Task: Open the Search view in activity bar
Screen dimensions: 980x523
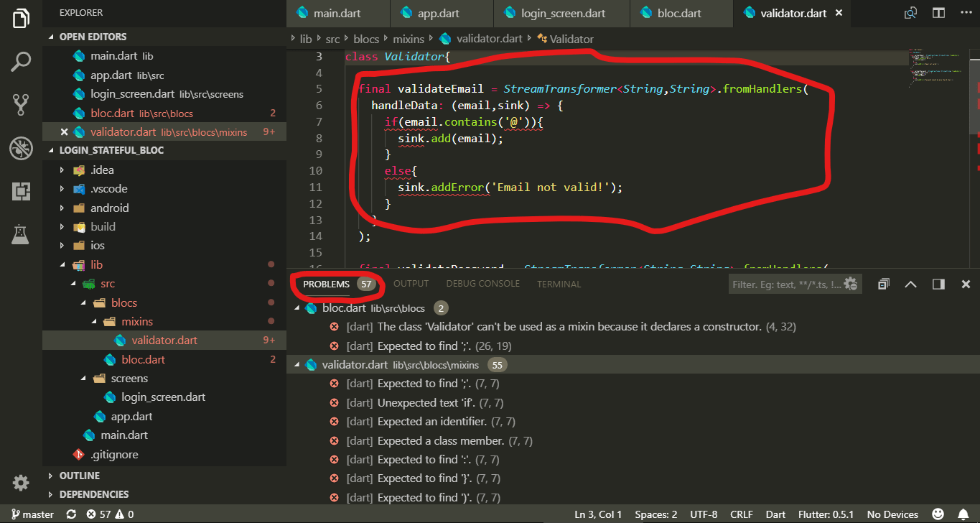Action: (x=21, y=62)
